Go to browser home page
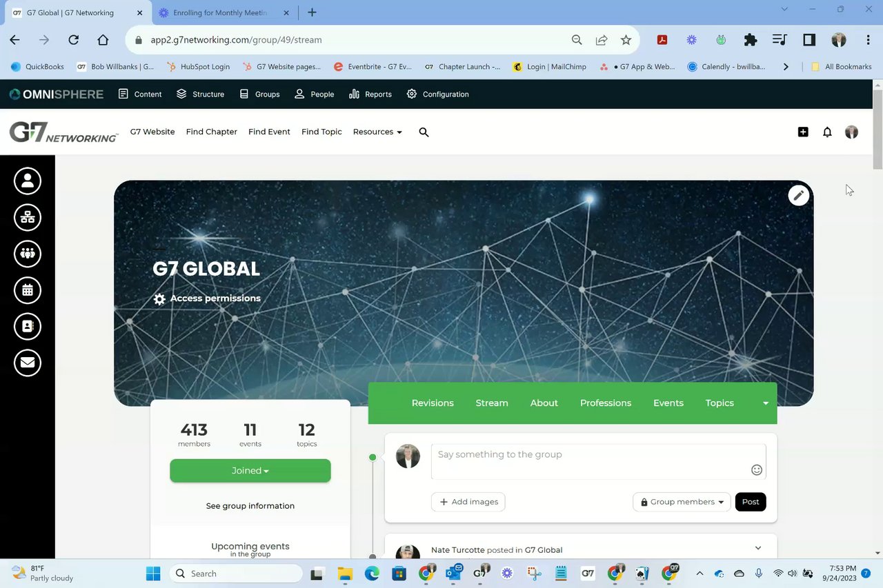This screenshot has height=588, width=883. [103, 40]
